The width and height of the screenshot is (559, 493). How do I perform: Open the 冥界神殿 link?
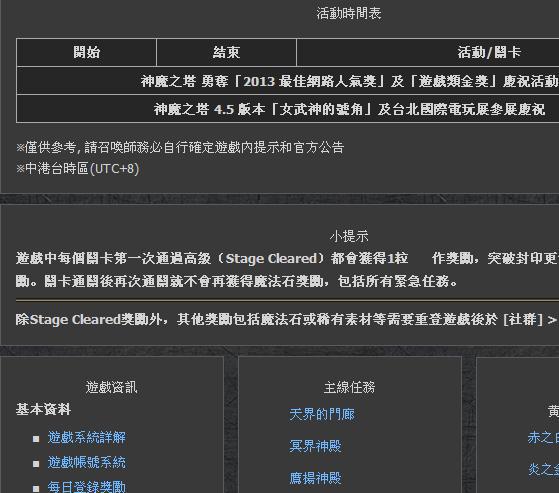(x=315, y=446)
